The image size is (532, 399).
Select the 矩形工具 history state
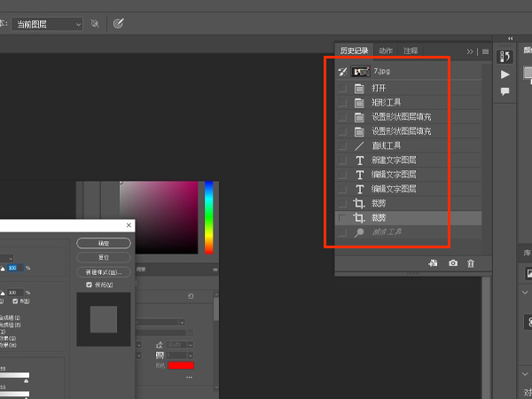[408, 103]
